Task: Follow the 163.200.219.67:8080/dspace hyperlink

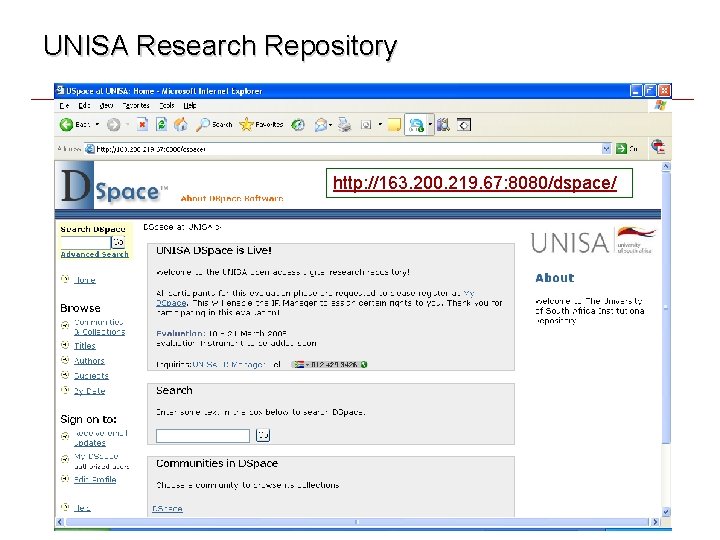Action: [x=475, y=183]
